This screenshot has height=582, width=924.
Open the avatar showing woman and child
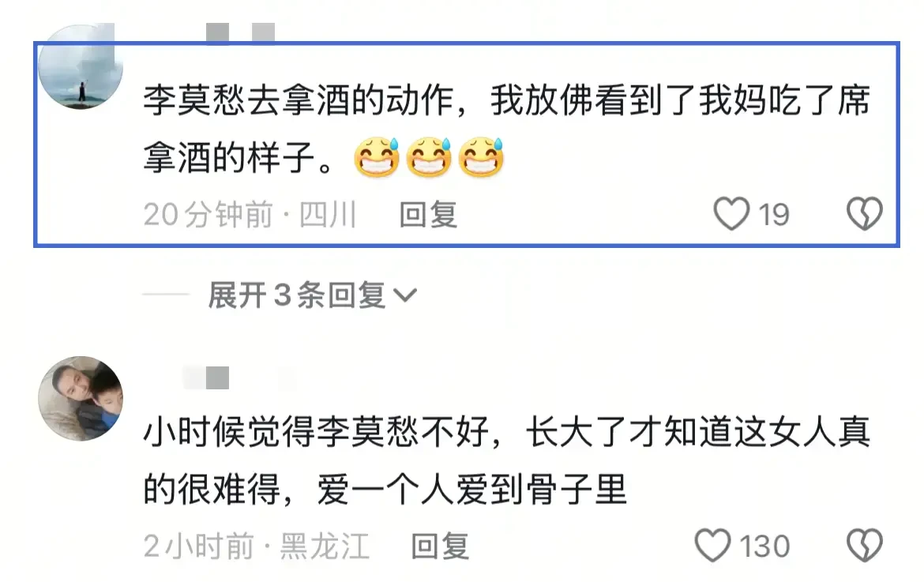click(81, 398)
